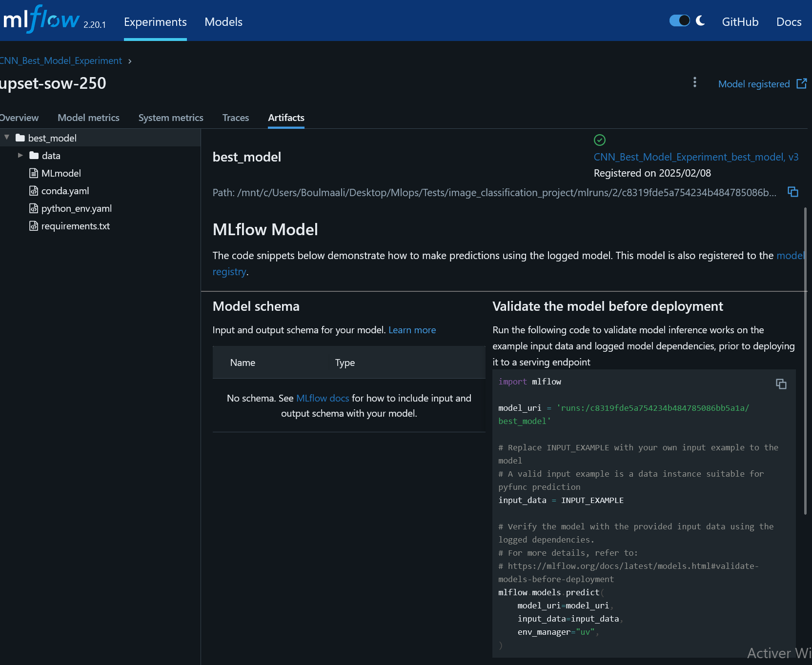Click the python_env.yaml file icon

[34, 208]
